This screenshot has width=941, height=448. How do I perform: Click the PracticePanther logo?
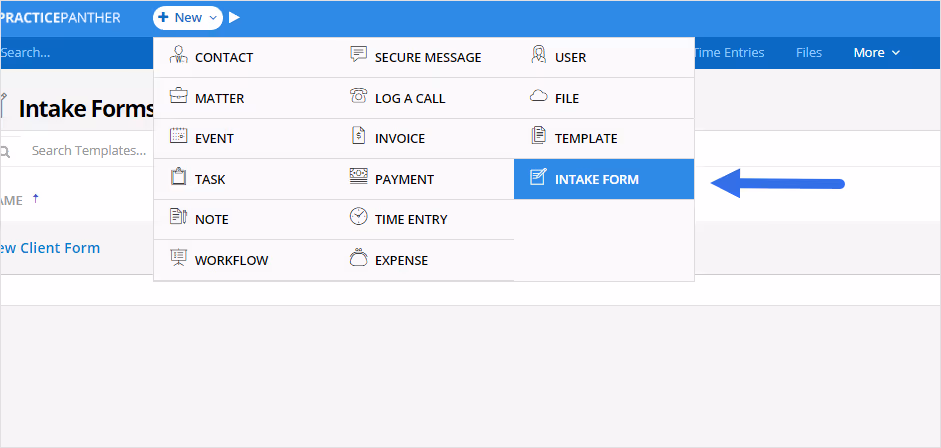(x=60, y=18)
